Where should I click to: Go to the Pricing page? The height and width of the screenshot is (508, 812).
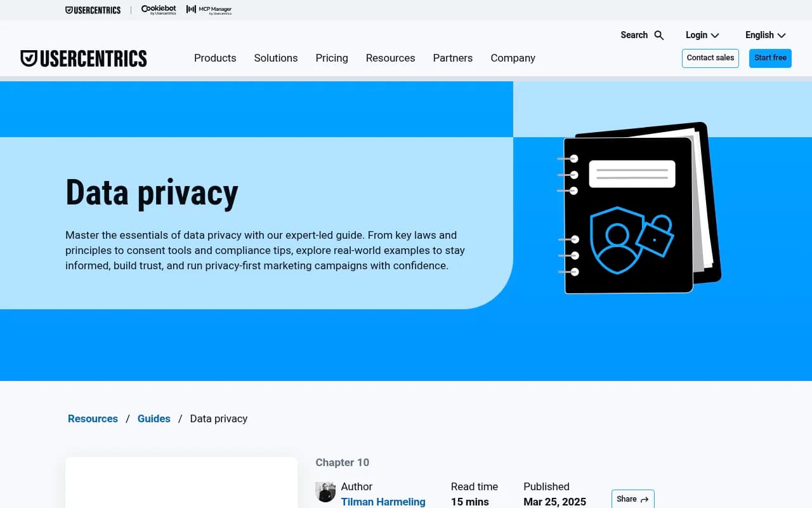tap(332, 58)
